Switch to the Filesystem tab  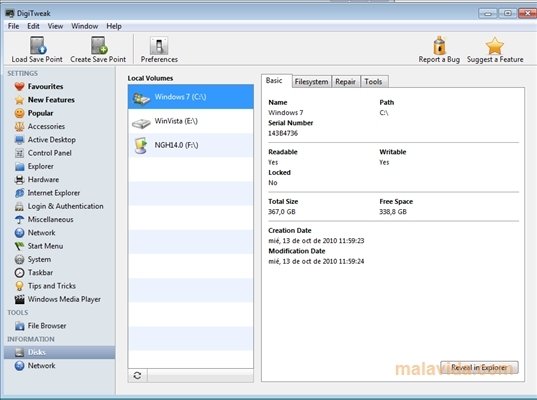pyautogui.click(x=312, y=82)
